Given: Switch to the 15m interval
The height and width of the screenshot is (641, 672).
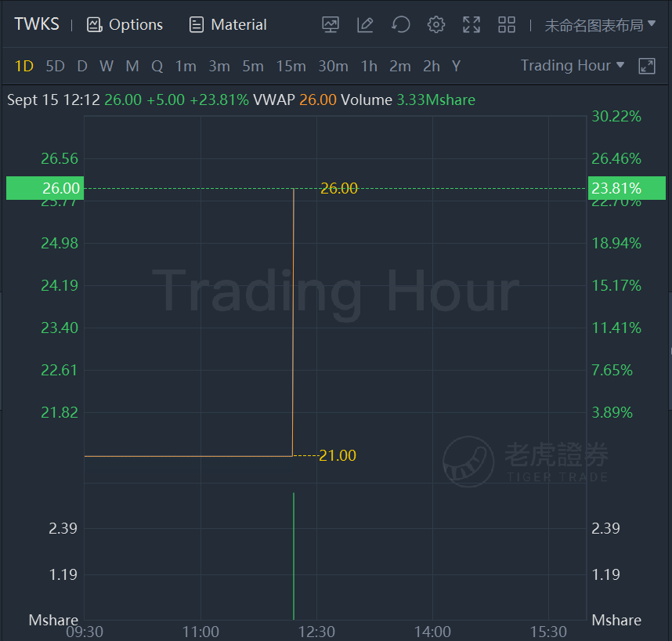Looking at the screenshot, I should [291, 67].
